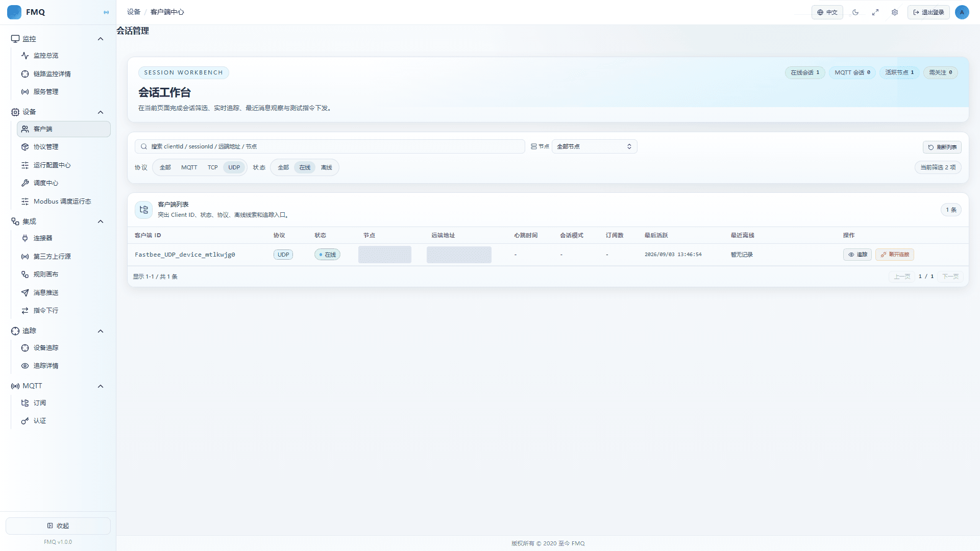Open settings gear in top bar

point(895,12)
